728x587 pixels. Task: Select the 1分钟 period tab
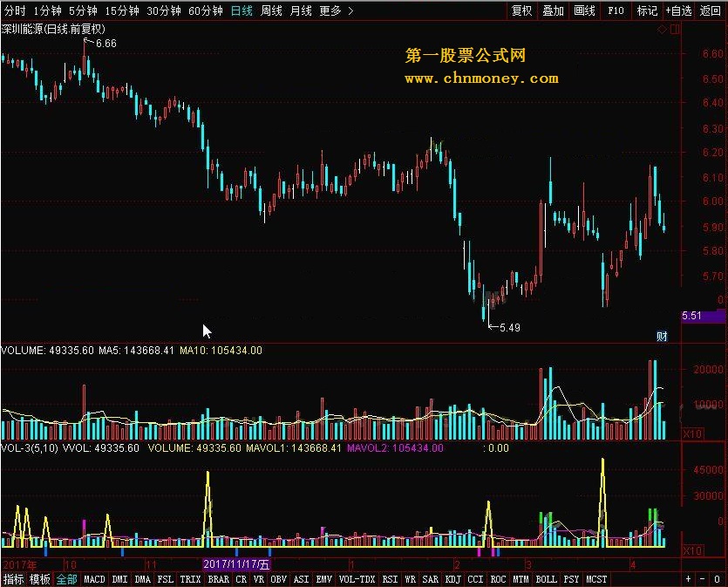[x=47, y=10]
